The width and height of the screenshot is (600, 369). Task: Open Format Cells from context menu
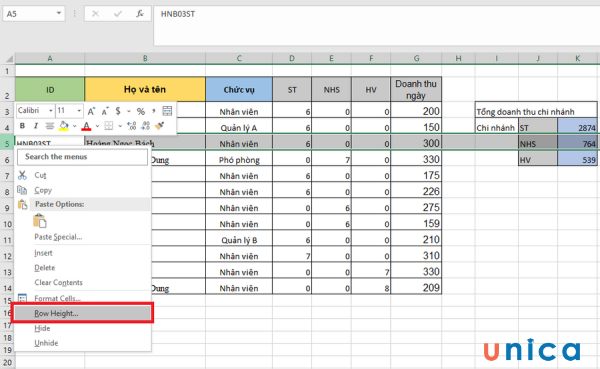click(82, 298)
